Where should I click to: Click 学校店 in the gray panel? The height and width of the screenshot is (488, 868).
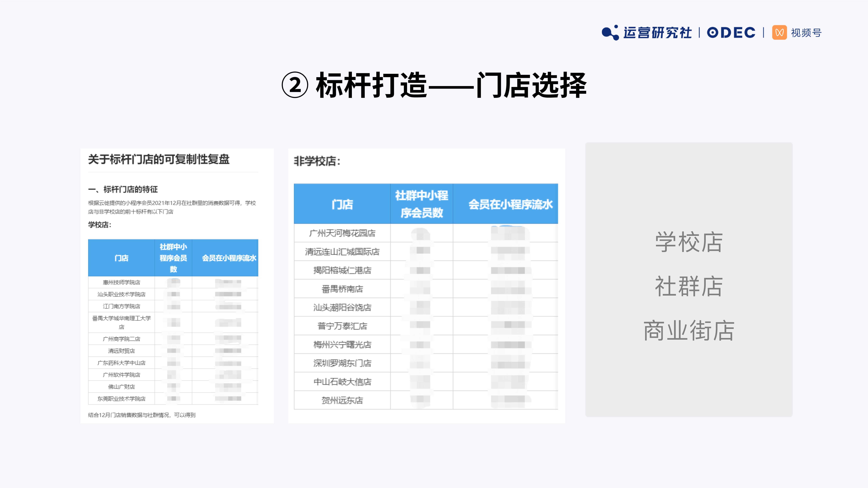point(689,242)
